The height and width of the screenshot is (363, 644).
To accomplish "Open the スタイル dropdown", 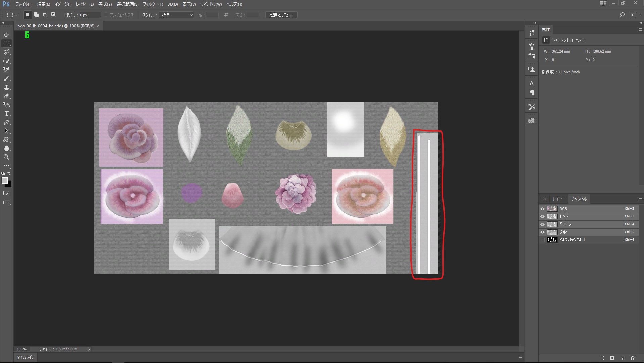I will [177, 15].
